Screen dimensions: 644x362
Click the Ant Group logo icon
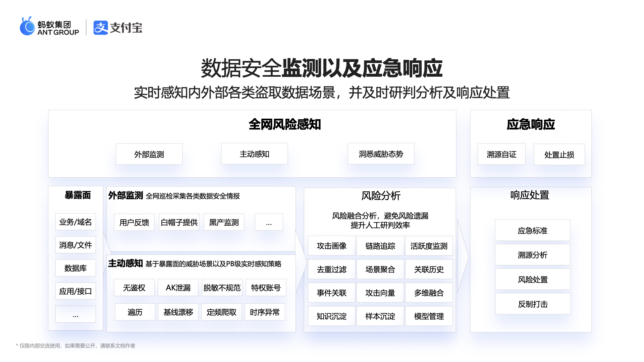(x=27, y=26)
